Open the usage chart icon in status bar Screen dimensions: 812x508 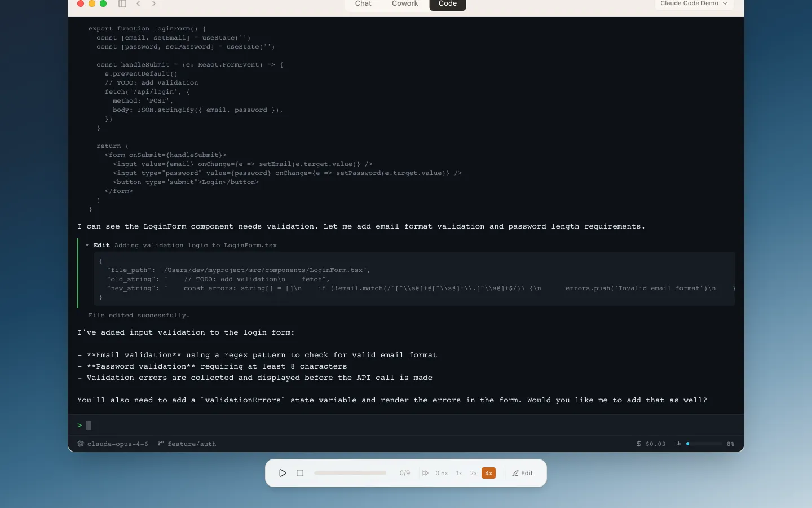[x=678, y=444]
